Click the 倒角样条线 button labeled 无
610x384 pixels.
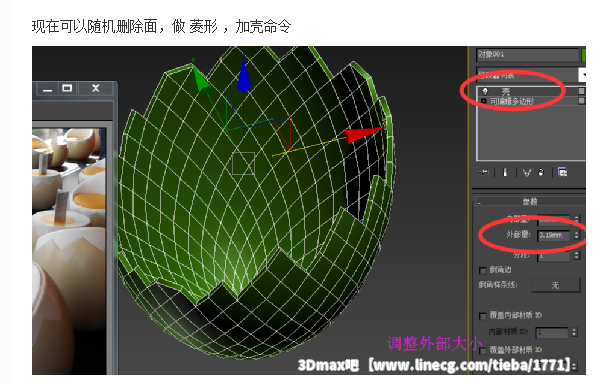click(555, 285)
